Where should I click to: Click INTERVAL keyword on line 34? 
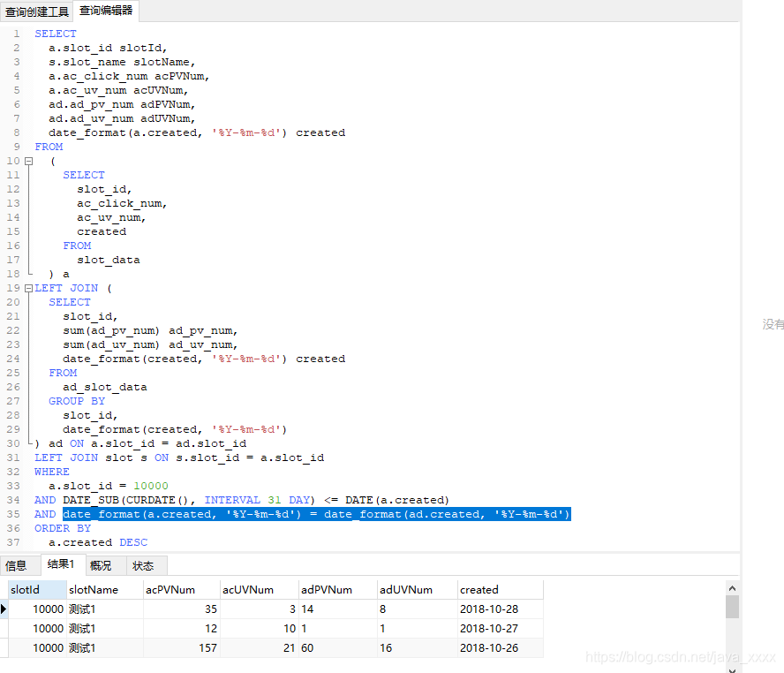[232, 500]
